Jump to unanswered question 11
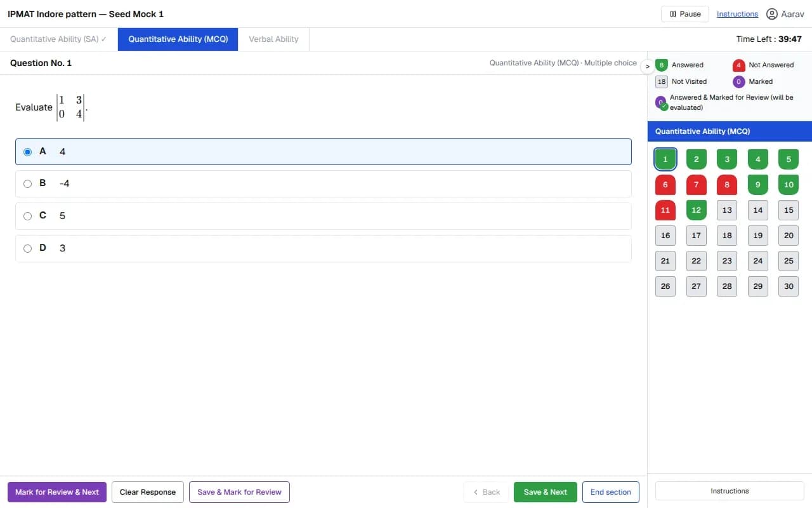The height and width of the screenshot is (508, 812). [x=665, y=210]
